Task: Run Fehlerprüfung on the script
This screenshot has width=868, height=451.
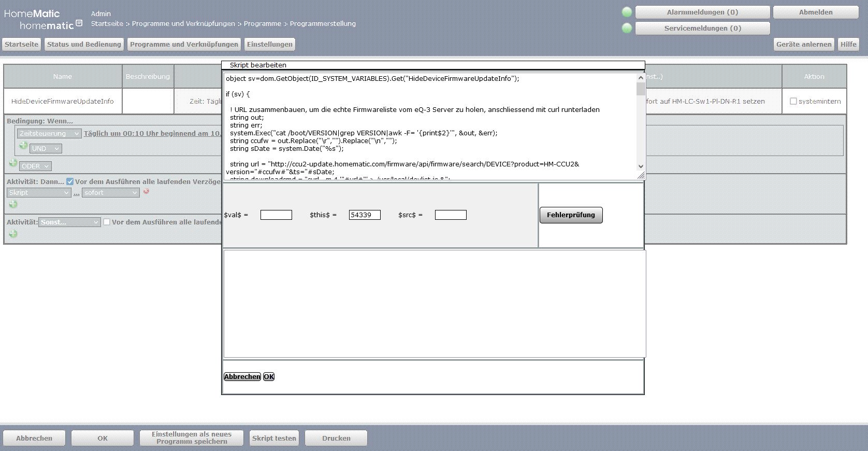Action: tap(571, 215)
